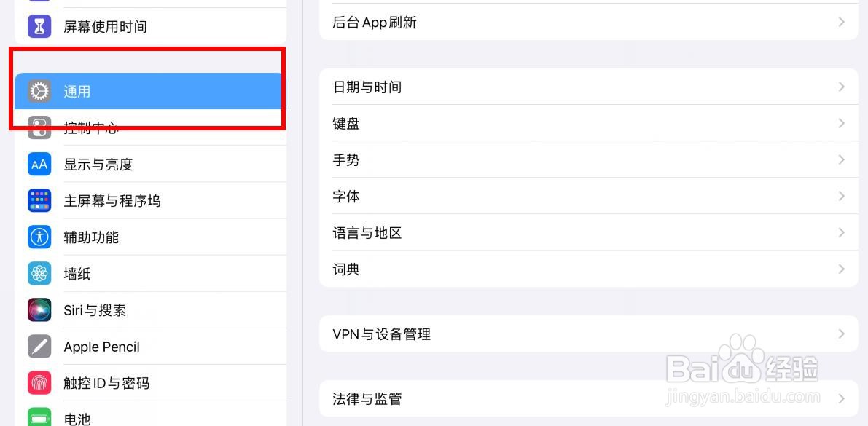Select the General gear icon
This screenshot has width=868, height=426.
pos(39,91)
